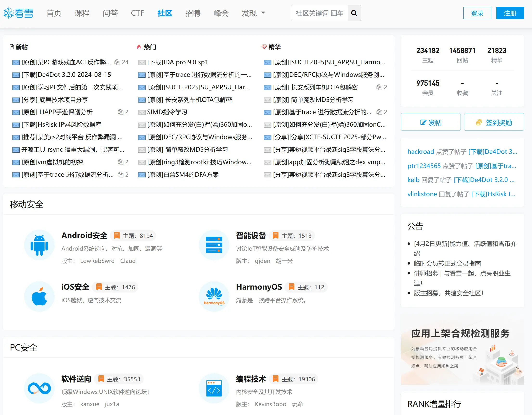Go to the 课程 menu item

point(82,13)
